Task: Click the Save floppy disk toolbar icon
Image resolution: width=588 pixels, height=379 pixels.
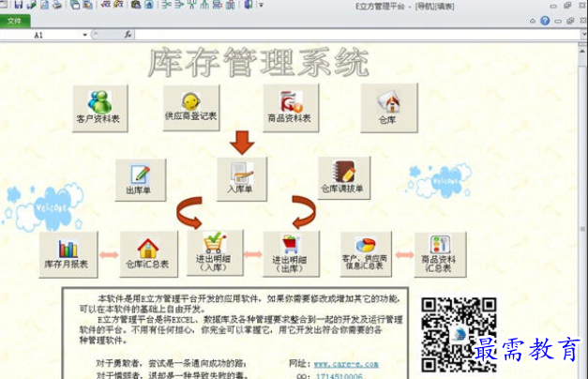Action: (x=19, y=5)
